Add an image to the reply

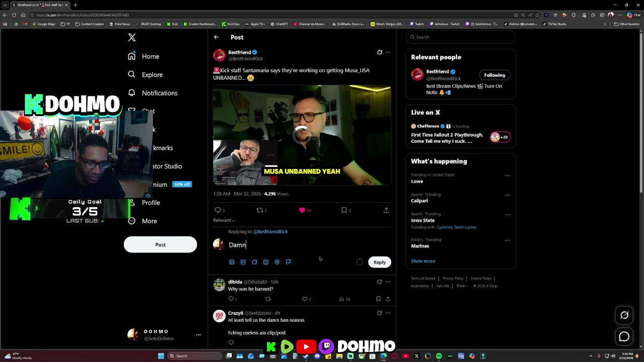click(x=232, y=262)
